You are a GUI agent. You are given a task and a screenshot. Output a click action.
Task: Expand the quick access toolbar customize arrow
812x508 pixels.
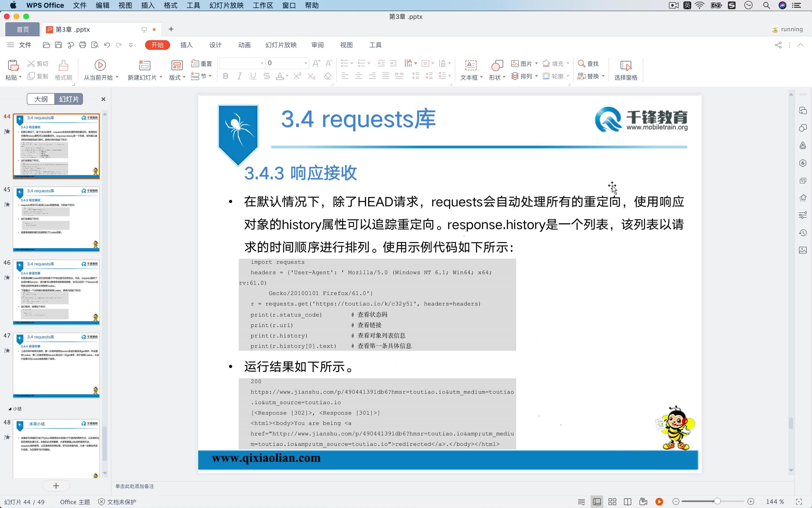click(x=131, y=45)
